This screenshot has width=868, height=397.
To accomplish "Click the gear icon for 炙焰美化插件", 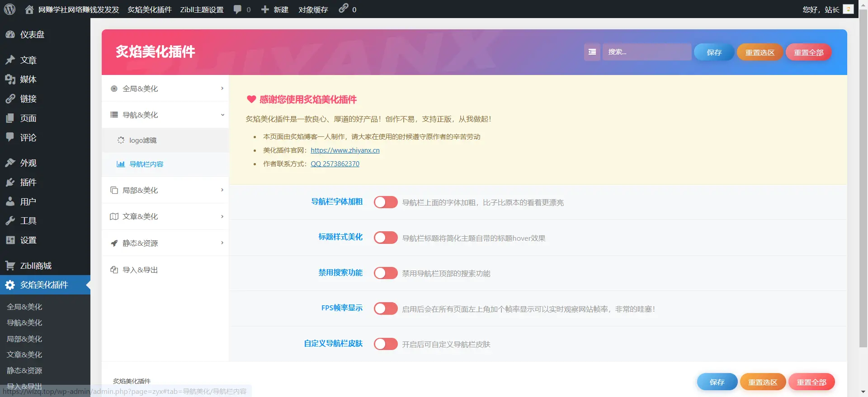I will (10, 285).
